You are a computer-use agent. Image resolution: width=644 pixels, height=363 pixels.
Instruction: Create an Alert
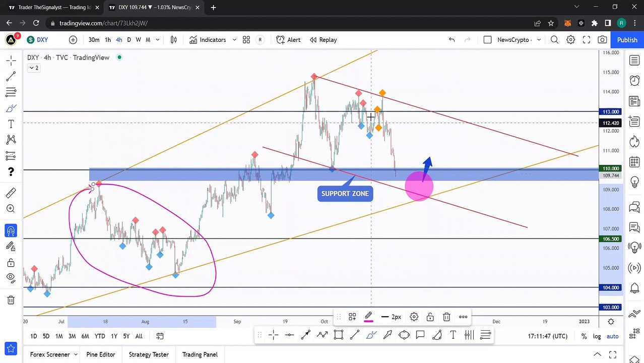pos(288,40)
